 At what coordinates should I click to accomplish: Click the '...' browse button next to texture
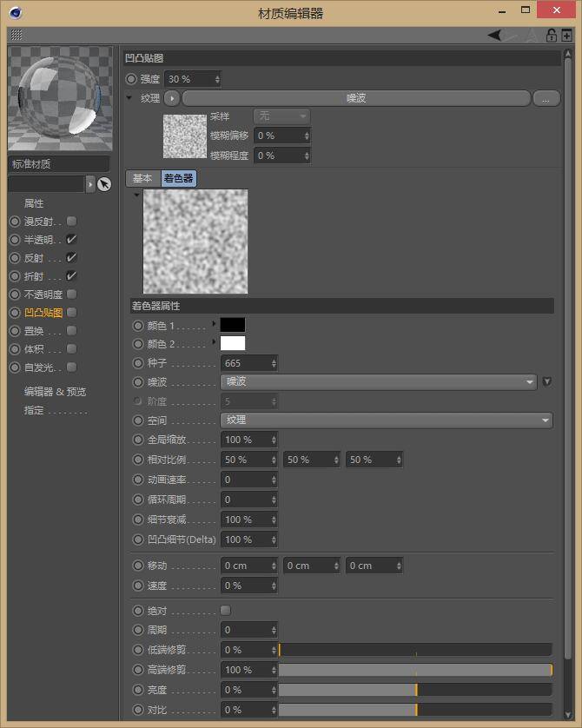546,98
